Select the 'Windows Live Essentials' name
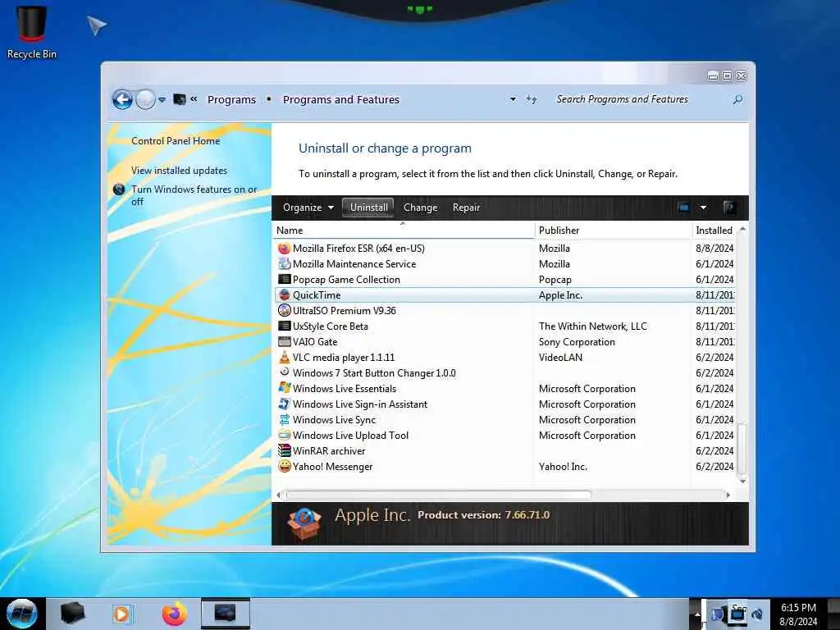The width and height of the screenshot is (840, 630). [345, 388]
